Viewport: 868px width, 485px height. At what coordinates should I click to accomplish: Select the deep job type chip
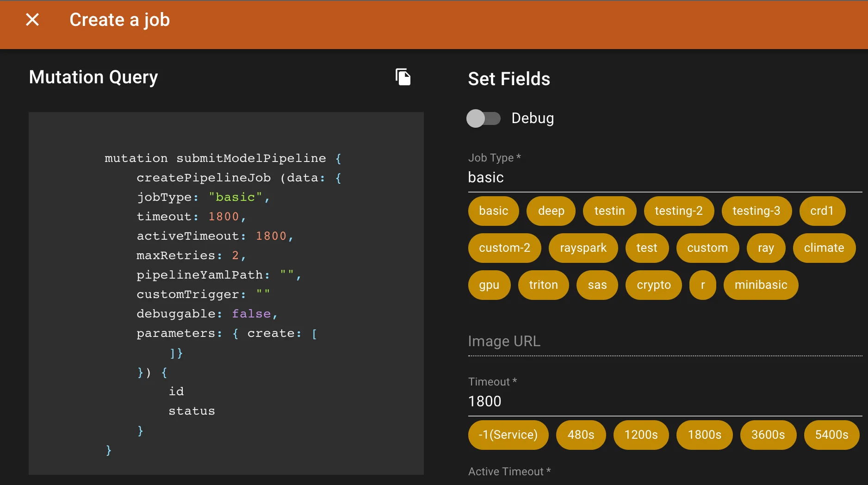[551, 211]
